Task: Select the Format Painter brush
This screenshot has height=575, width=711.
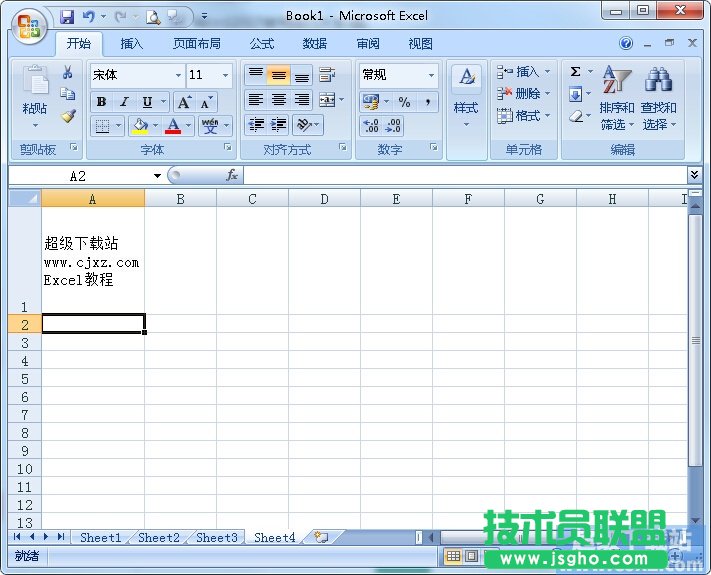Action: point(67,116)
